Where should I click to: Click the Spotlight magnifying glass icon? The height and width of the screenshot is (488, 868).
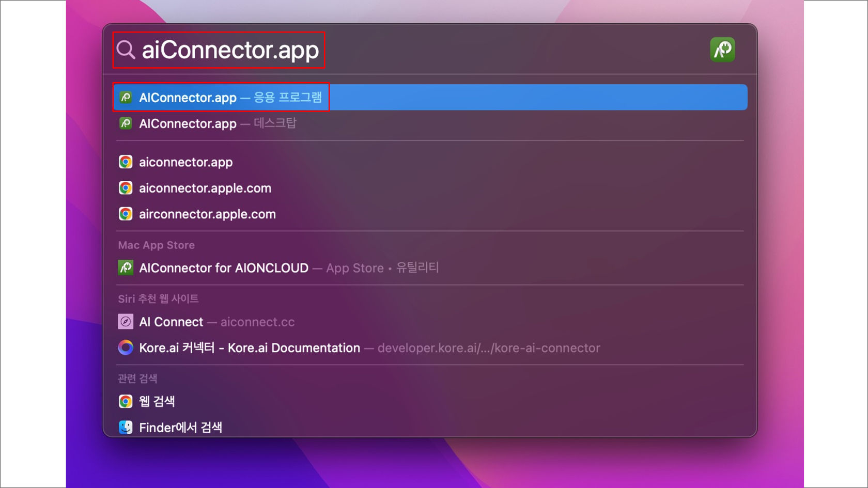coord(126,50)
